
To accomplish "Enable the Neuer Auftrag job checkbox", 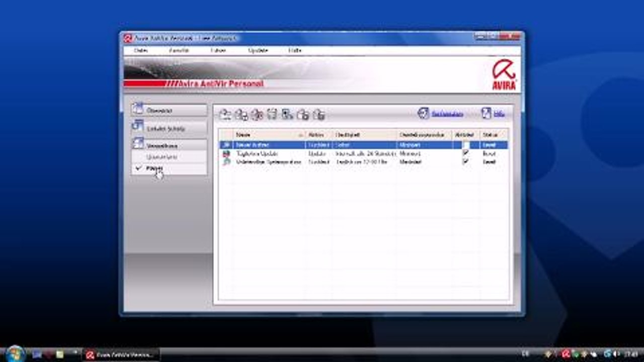I will pyautogui.click(x=466, y=145).
